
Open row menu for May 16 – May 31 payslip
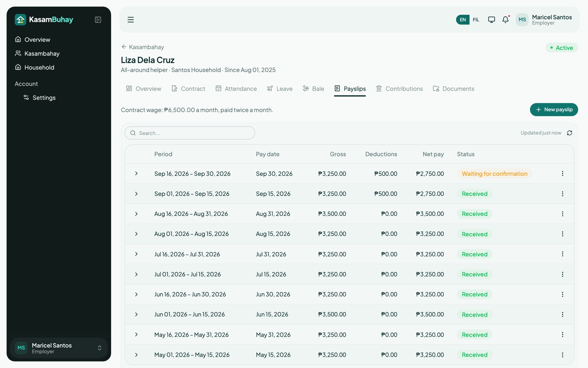[x=563, y=334]
